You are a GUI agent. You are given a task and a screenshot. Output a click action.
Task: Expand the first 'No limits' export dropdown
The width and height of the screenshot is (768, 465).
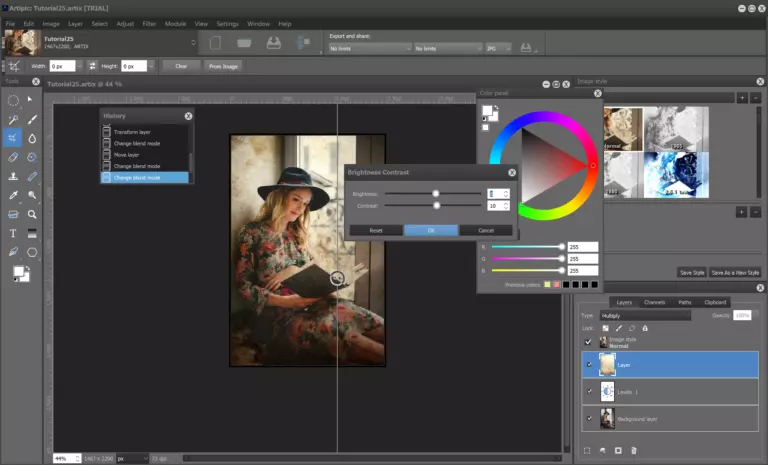point(370,47)
